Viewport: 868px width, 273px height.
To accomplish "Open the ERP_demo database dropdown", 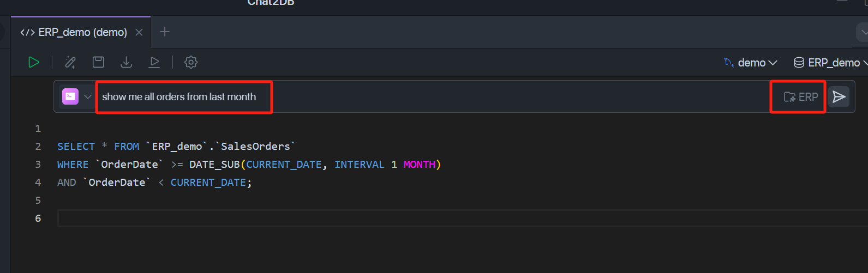I will tap(830, 63).
